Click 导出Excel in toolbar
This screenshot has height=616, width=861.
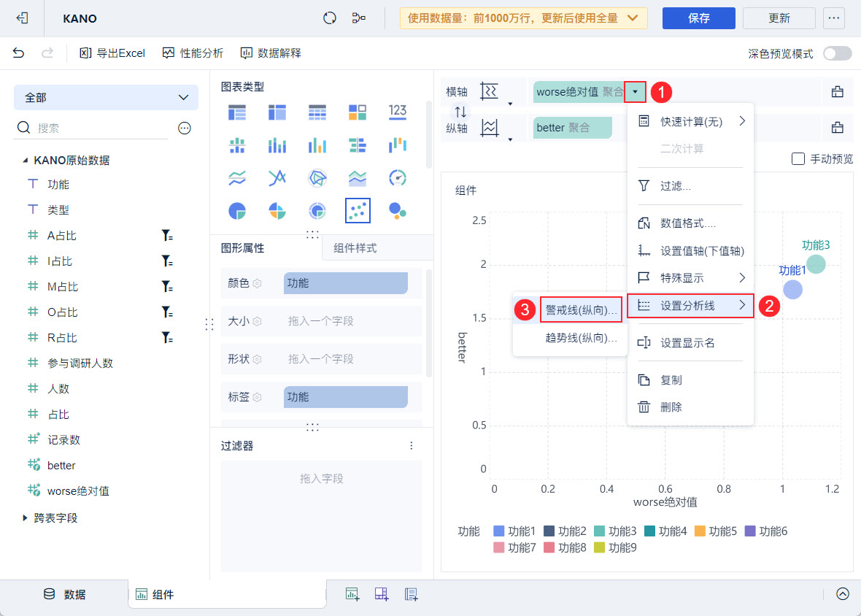(x=112, y=53)
